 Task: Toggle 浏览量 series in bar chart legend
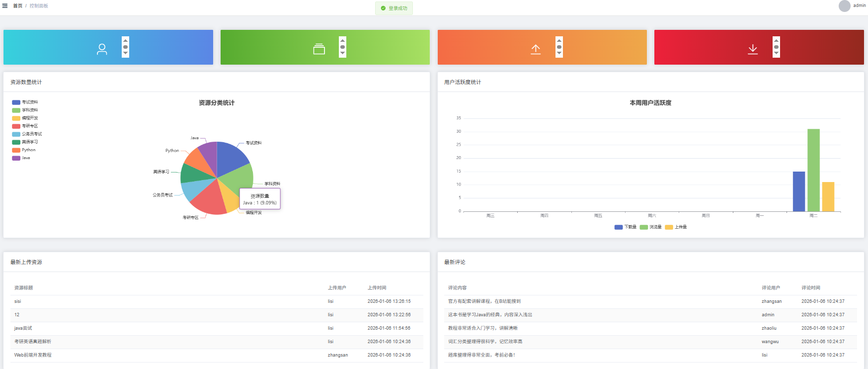(650, 227)
